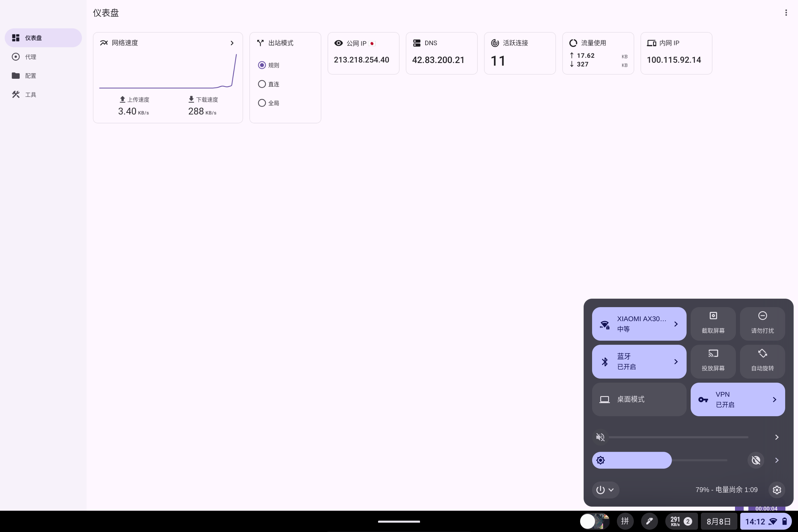
Task: Click the 投放屏幕 cast tile
Action: point(713,361)
